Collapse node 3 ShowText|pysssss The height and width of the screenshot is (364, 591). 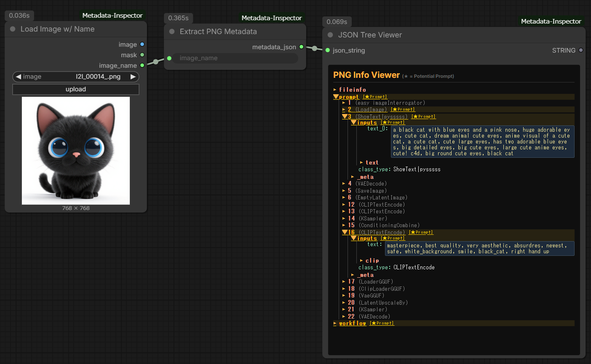point(345,117)
